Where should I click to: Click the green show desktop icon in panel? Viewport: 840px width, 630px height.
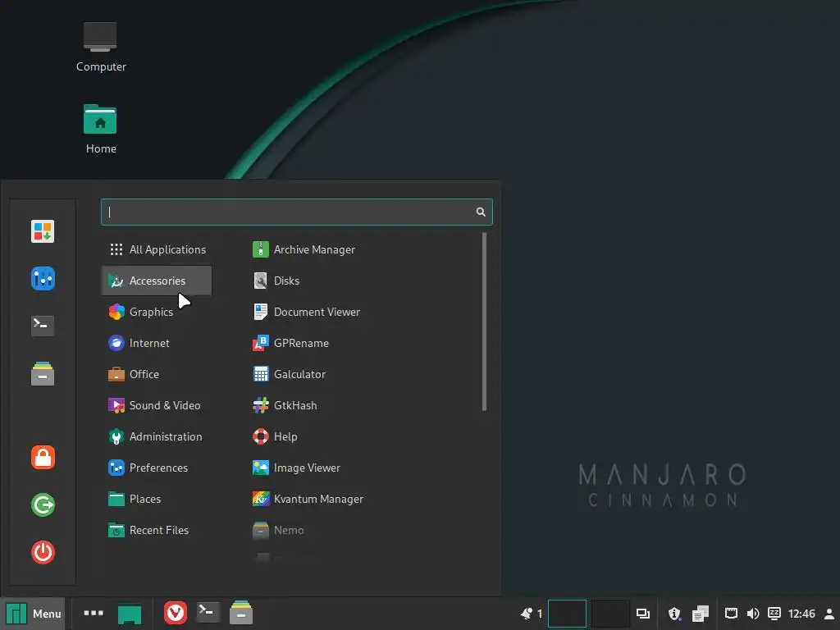pyautogui.click(x=130, y=614)
